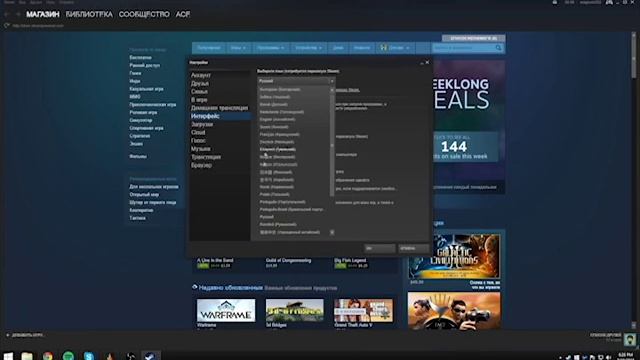Open the СООБЩЕСТВО tab

tap(144, 14)
